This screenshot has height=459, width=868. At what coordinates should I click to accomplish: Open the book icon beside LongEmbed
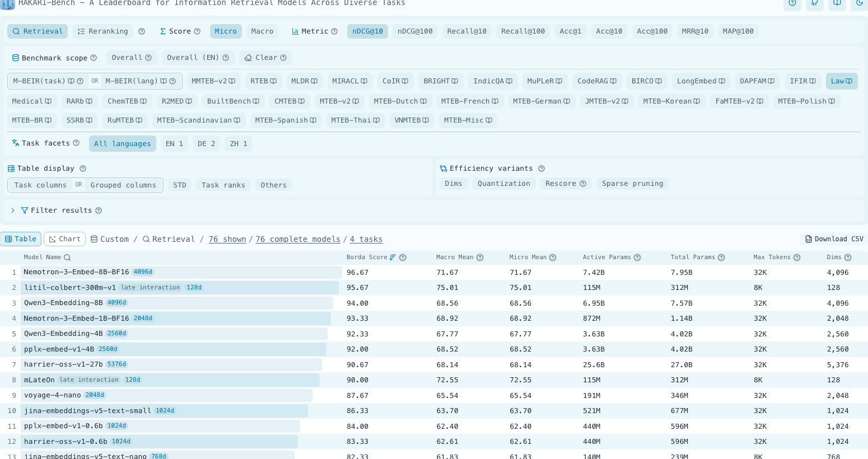coord(722,81)
